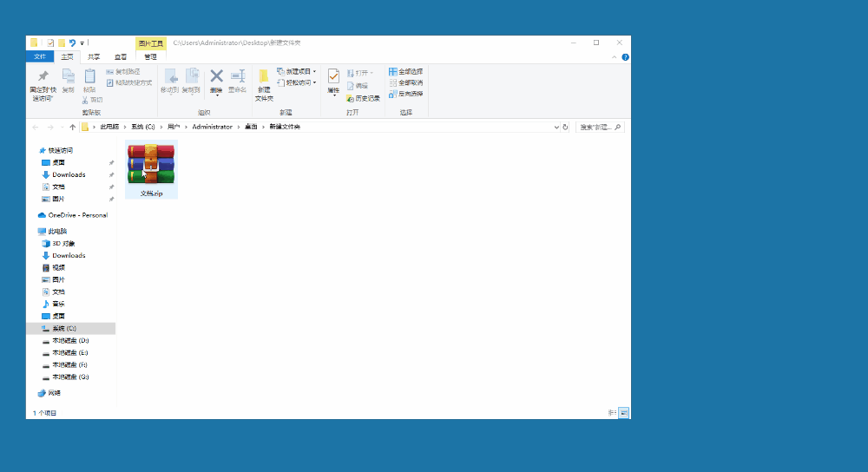
Task: Open the 查看 ribbon tab
Action: (x=121, y=56)
